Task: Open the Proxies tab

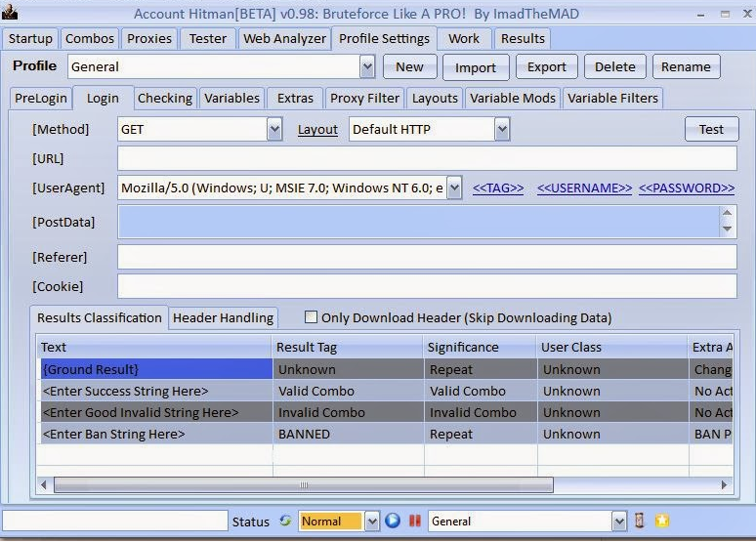Action: coord(149,39)
